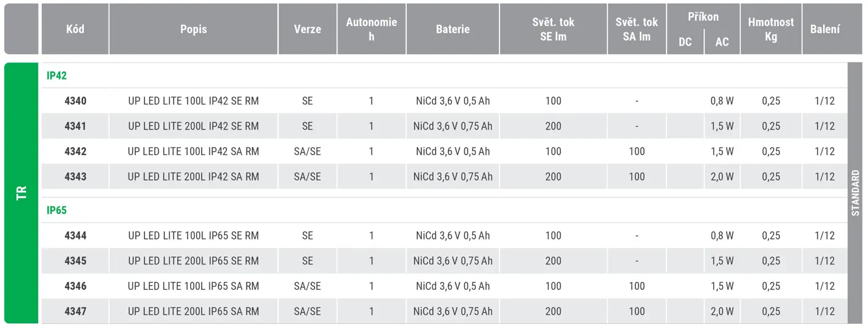The width and height of the screenshot is (868, 330).
Task: Click UP LED LITE 200L IP42 SE RM
Action: pyautogui.click(x=194, y=126)
